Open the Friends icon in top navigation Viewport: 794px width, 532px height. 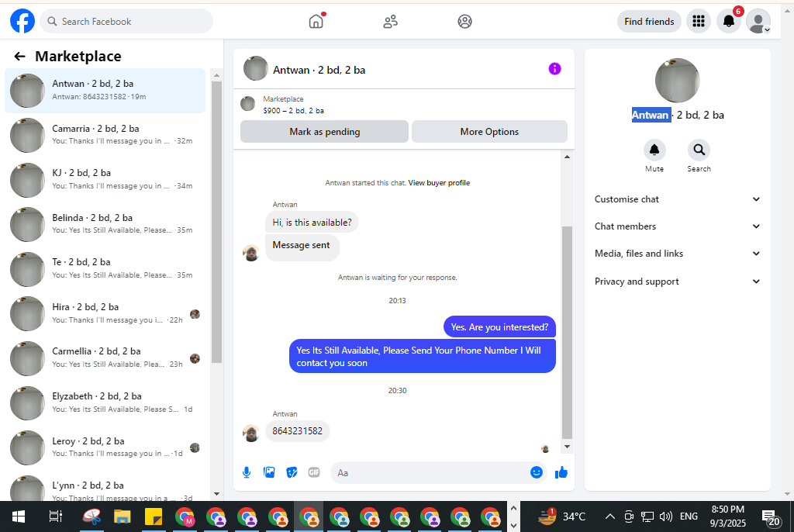point(391,21)
